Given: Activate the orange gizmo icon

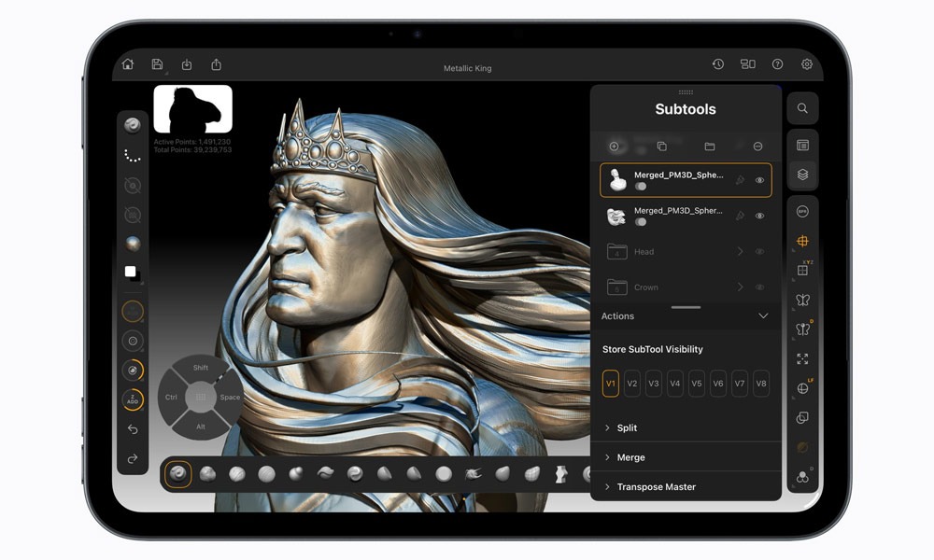Looking at the screenshot, I should point(802,241).
